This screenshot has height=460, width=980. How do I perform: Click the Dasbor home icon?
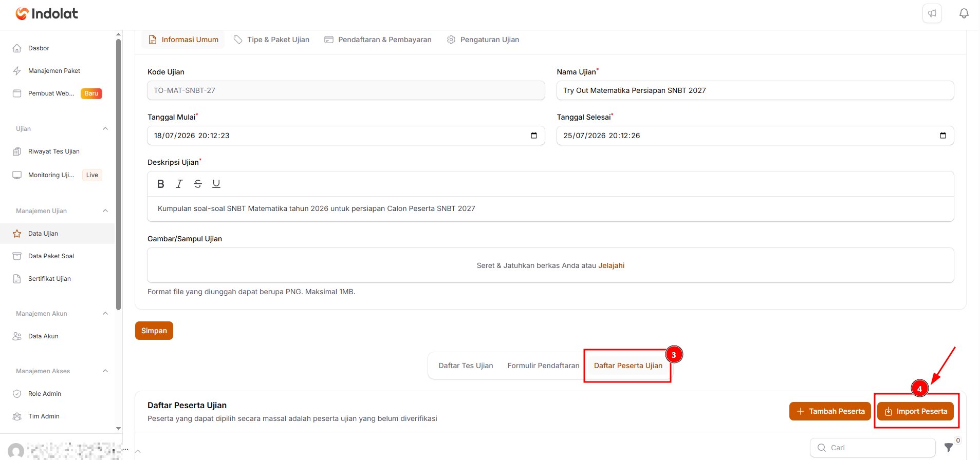click(17, 48)
